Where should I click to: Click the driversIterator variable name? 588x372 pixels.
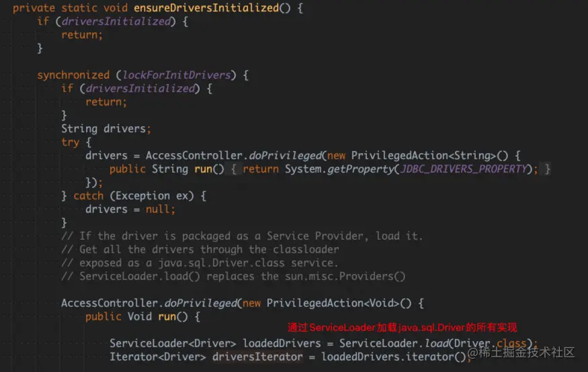pos(257,357)
